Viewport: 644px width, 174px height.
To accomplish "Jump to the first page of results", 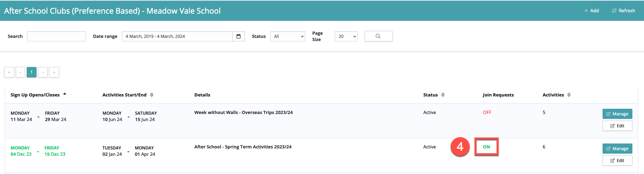I will click(9, 72).
